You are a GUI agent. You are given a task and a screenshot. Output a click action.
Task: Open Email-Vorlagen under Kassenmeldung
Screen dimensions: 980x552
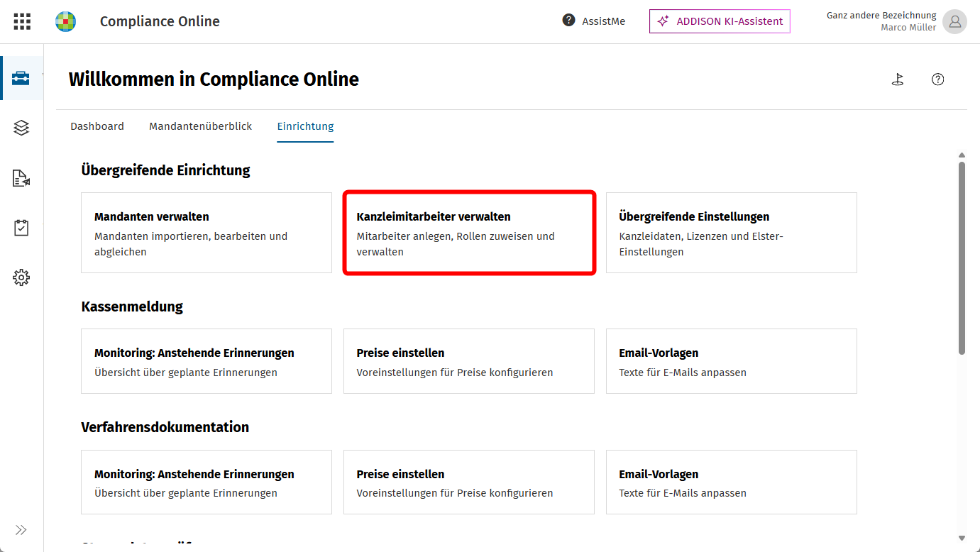pos(732,361)
